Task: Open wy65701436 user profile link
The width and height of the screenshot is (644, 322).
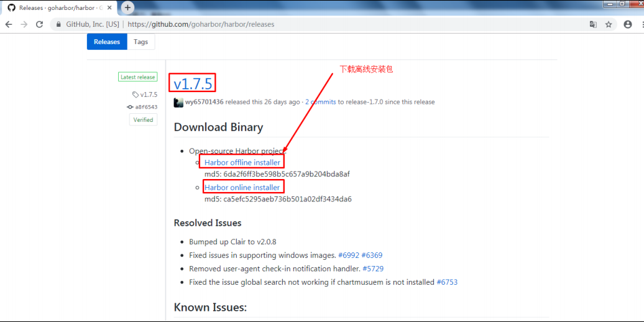Action: [x=204, y=102]
